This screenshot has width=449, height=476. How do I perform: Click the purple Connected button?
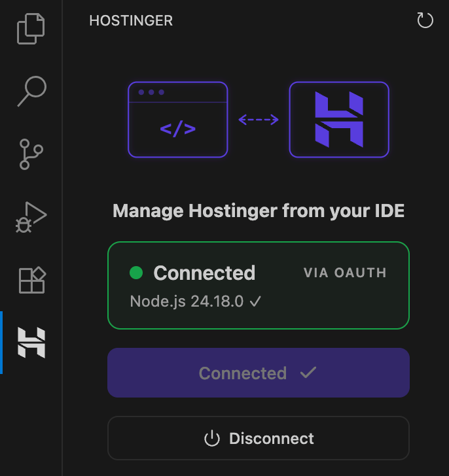(259, 373)
